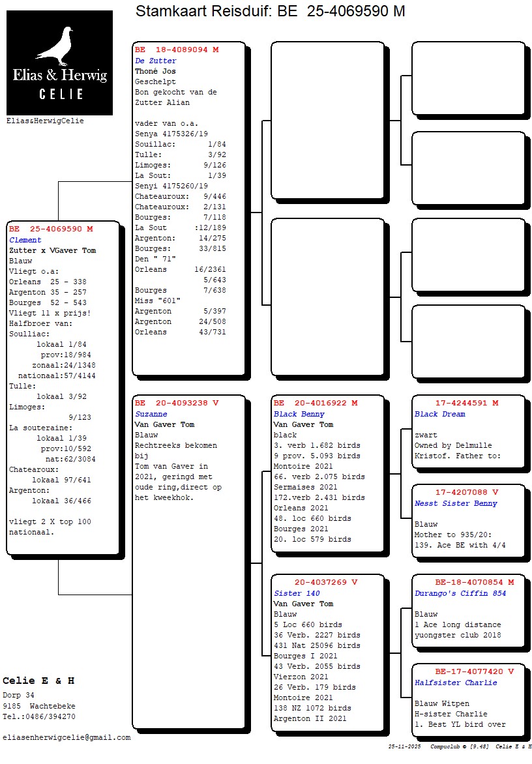
Task: Open the Durango's Ciffin 854 entry
Action: click(460, 593)
